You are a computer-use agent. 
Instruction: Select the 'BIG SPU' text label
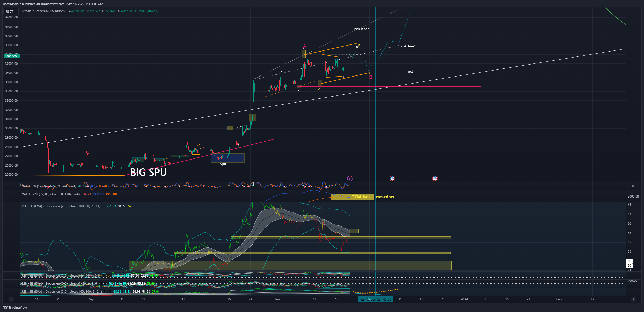[x=148, y=172]
